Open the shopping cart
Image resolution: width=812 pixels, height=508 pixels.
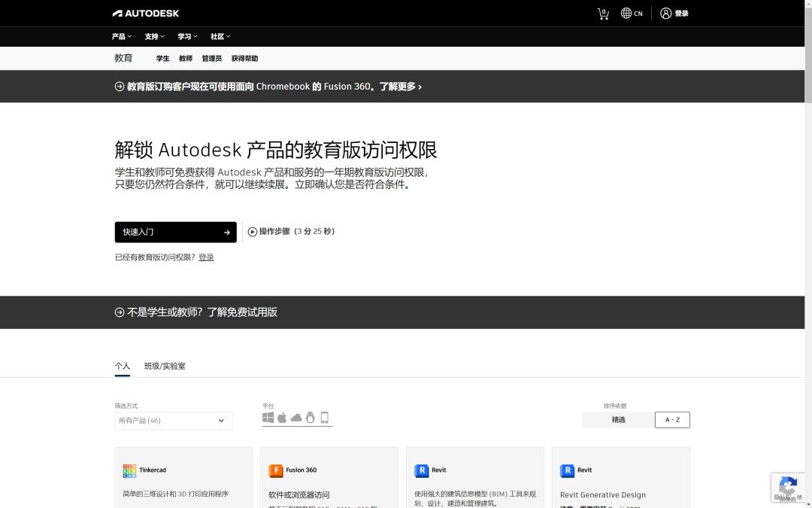602,13
